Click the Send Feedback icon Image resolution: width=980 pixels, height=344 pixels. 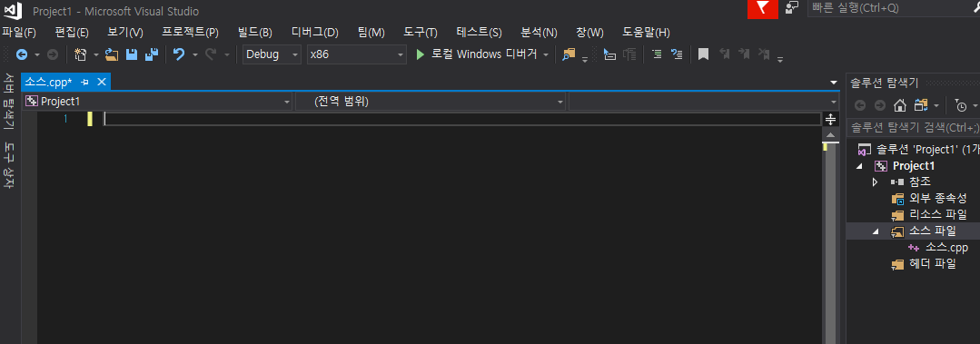792,8
